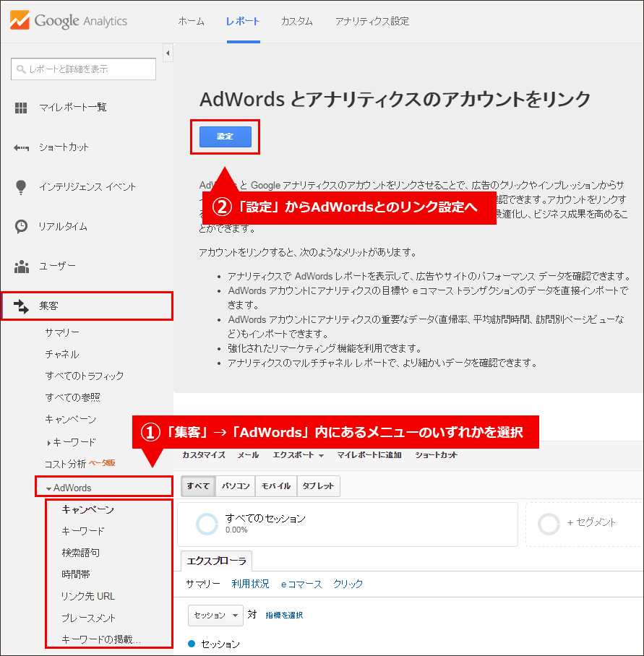
Task: Open リアルタイム in sidebar
Action: point(63,227)
